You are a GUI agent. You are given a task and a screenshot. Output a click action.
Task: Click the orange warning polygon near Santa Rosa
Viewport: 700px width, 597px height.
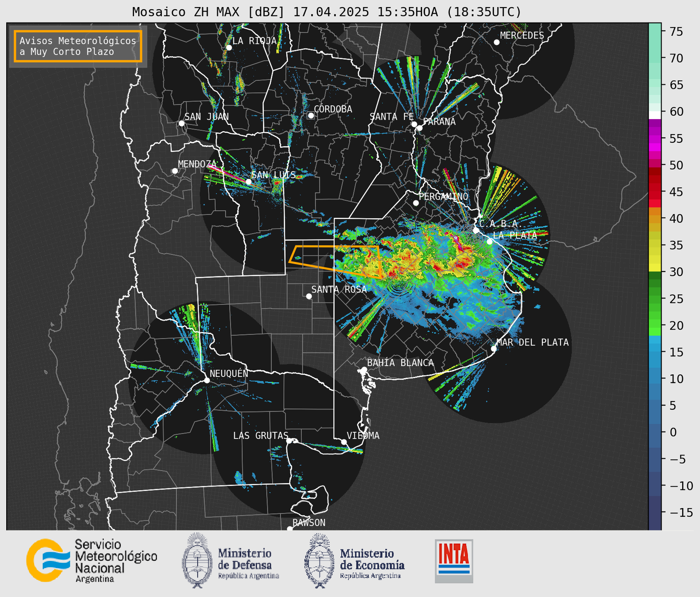pyautogui.click(x=335, y=262)
